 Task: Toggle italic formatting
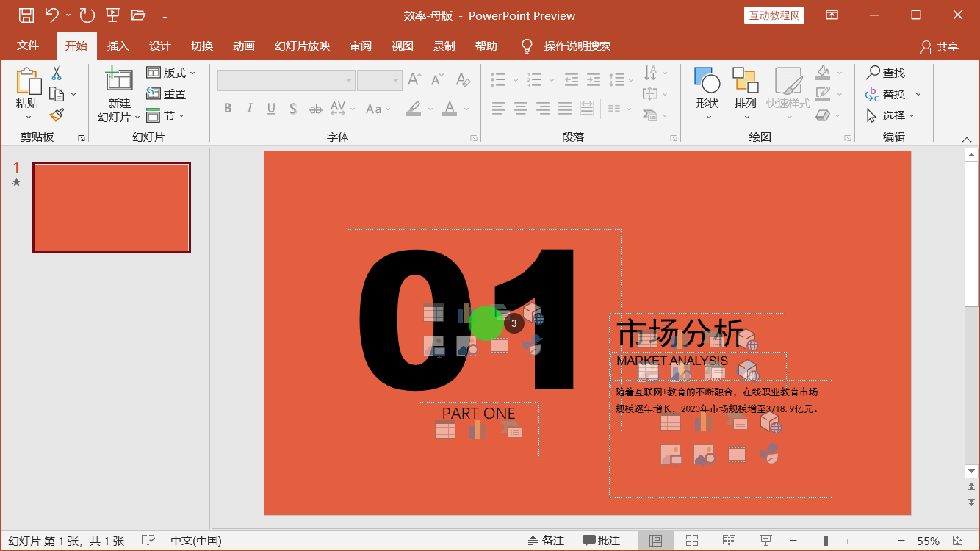point(249,109)
